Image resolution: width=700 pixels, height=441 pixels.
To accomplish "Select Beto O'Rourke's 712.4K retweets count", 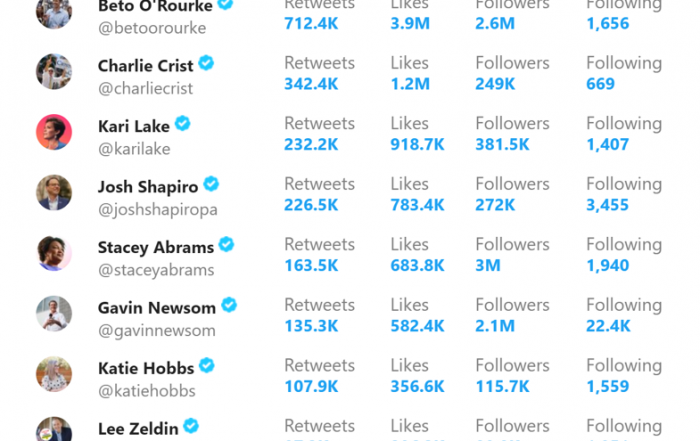I will tap(311, 23).
